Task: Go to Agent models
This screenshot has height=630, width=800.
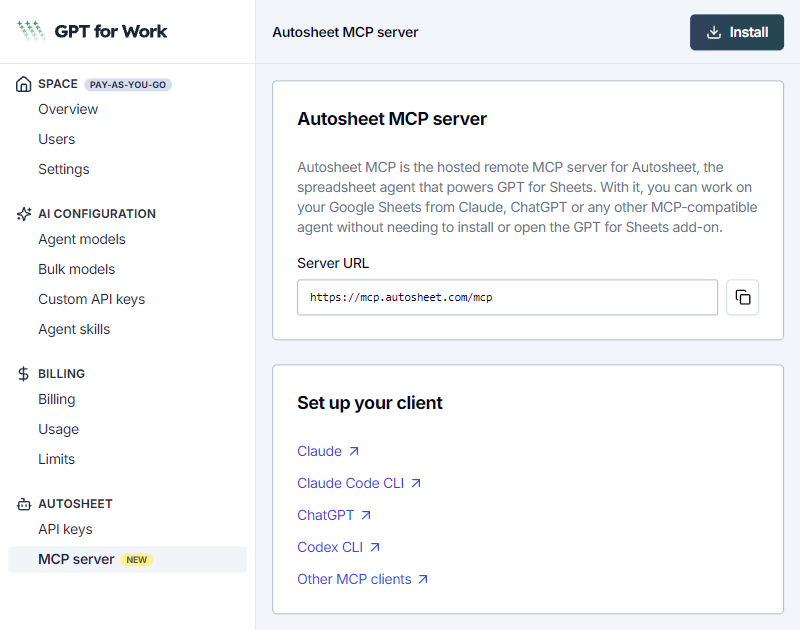Action: coord(82,239)
